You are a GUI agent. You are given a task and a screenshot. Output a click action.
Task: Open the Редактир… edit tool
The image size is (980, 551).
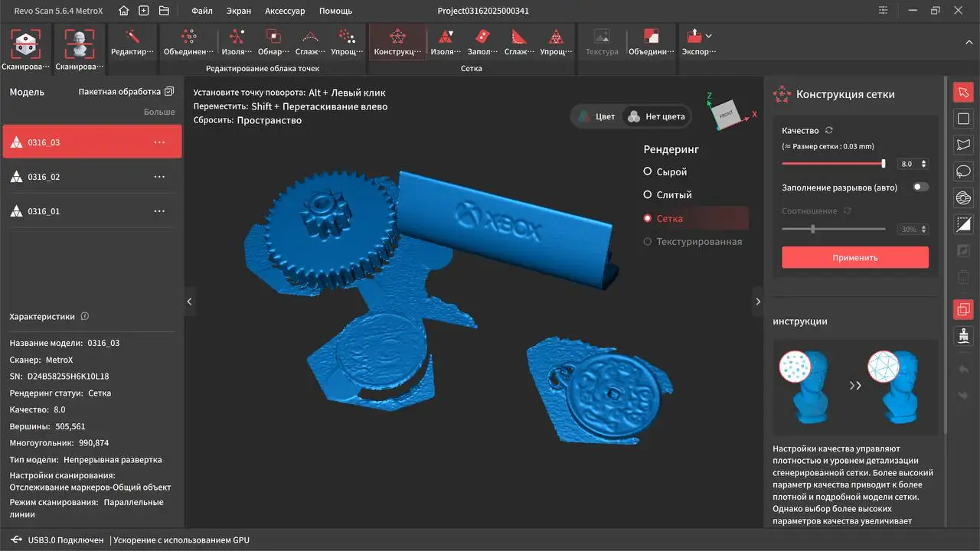click(x=132, y=43)
